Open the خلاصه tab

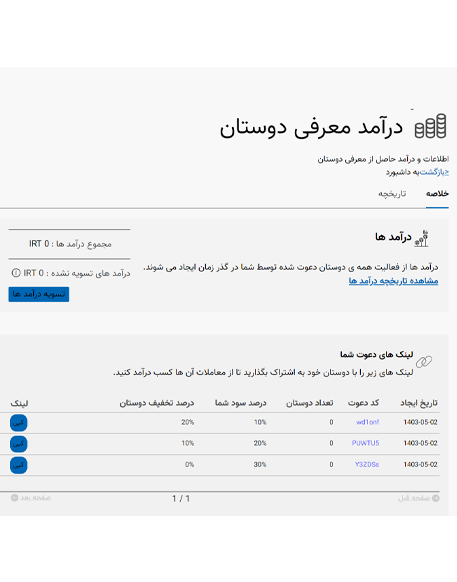click(437, 194)
